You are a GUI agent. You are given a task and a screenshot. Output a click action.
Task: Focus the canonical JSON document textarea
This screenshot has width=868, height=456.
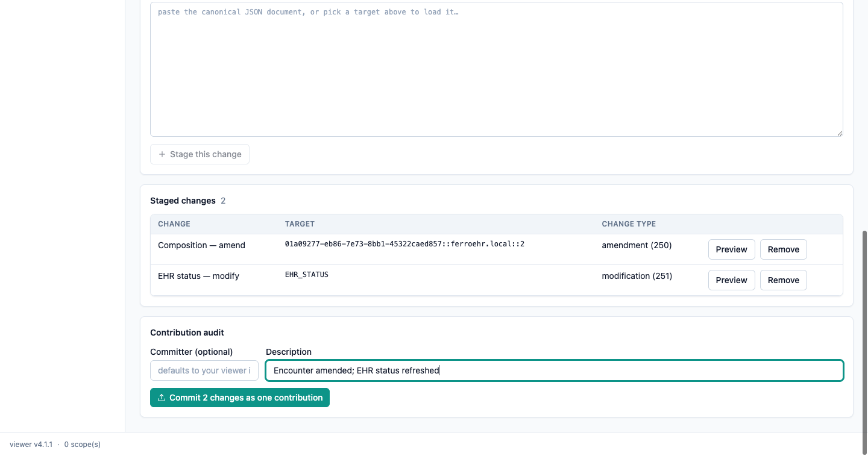(497, 69)
